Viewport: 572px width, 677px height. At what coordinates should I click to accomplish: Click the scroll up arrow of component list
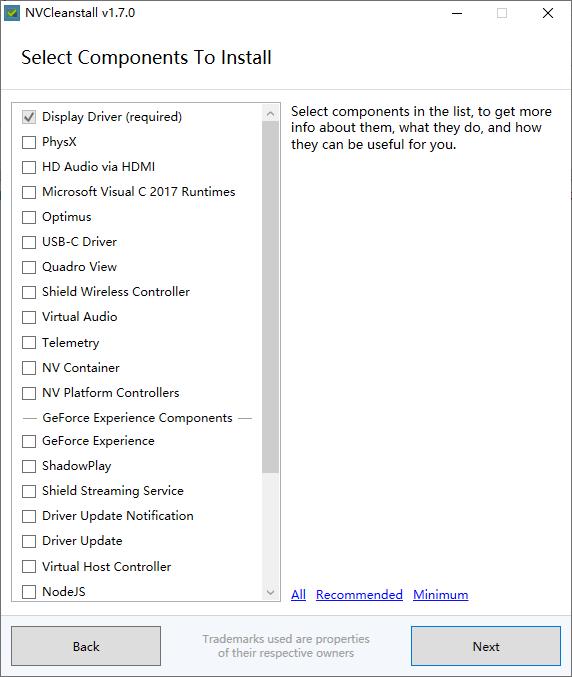pos(270,114)
